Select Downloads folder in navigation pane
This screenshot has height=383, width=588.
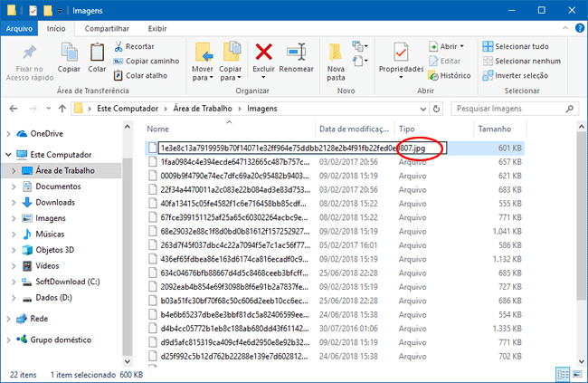tap(54, 202)
